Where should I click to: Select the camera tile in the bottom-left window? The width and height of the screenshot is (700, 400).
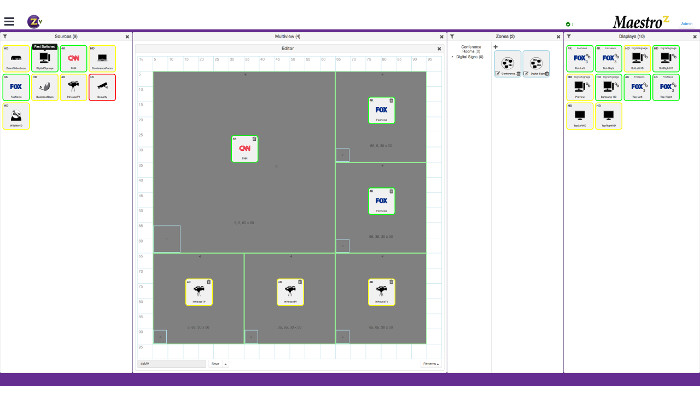click(x=199, y=292)
